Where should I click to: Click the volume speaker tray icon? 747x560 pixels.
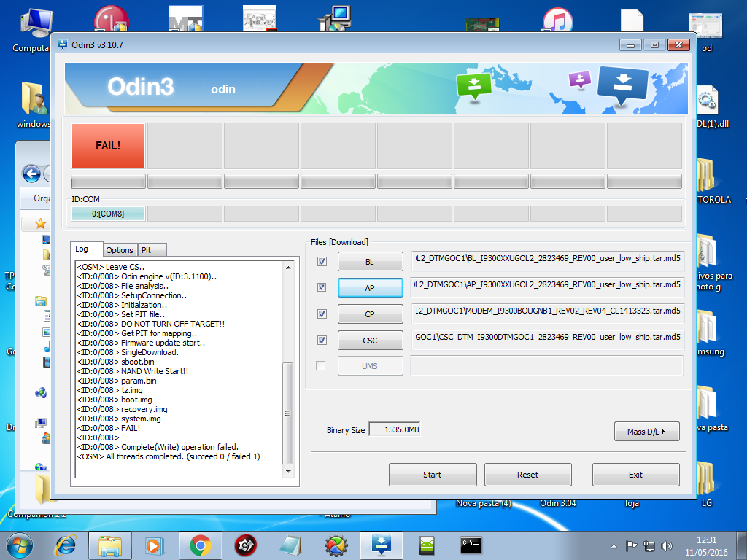coord(667,546)
